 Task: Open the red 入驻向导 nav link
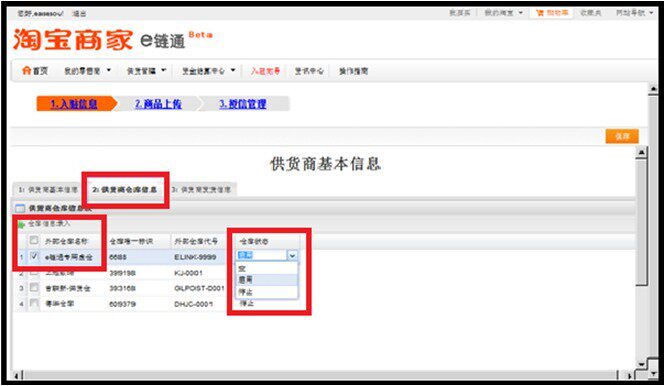265,71
